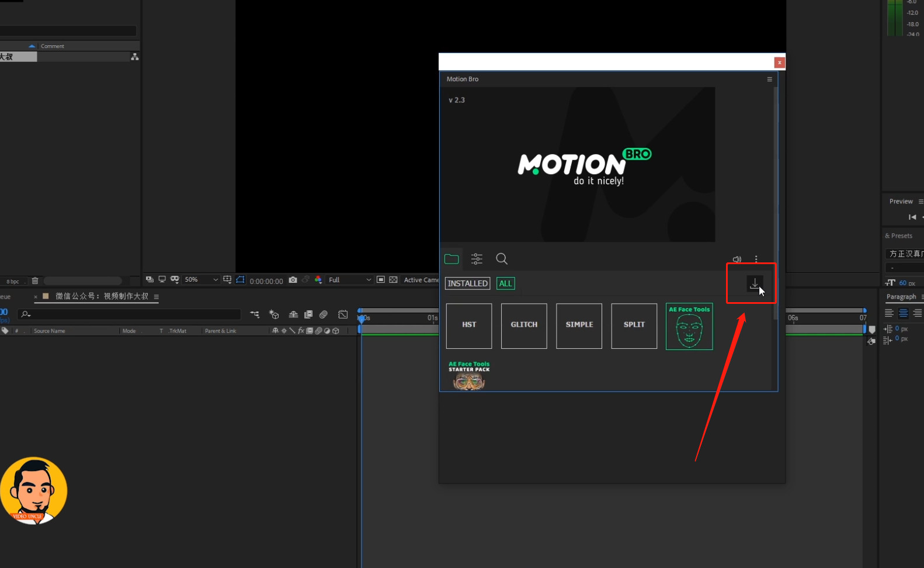Open the 方正汉真 font family dropdown
924x568 pixels.
(x=905, y=254)
